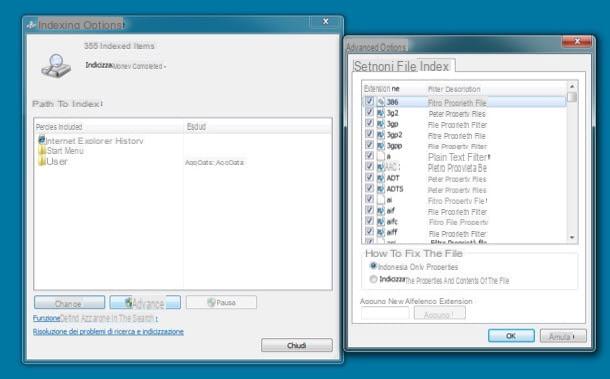This screenshot has width=610, height=379.
Task: Open the Funzione search indexing help link
Action: pos(95,318)
